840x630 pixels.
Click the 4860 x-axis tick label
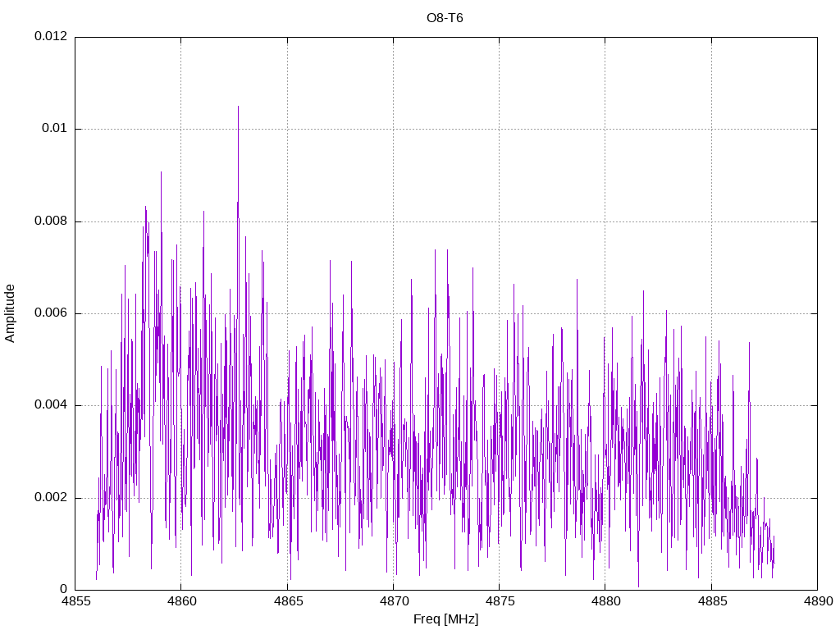(181, 601)
